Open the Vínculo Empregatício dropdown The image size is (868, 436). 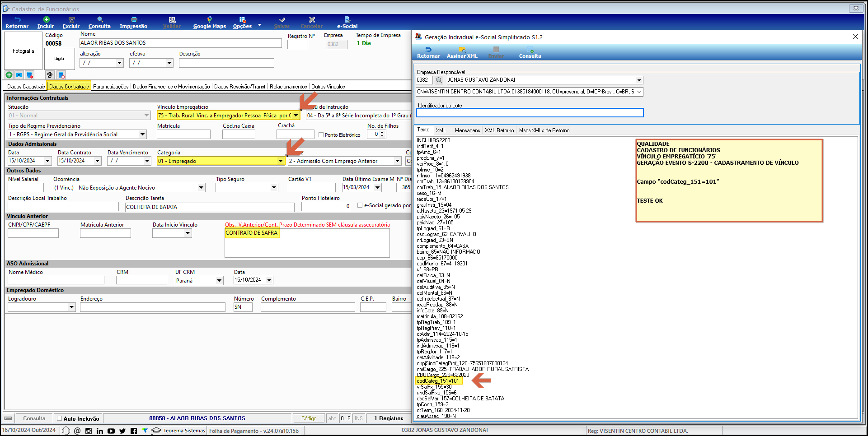click(296, 116)
